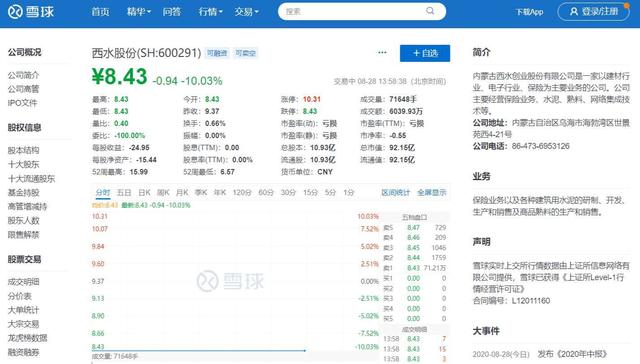Select the 15分 chart tab
Image resolution: width=640 pixels, height=364 pixels.
tap(310, 193)
